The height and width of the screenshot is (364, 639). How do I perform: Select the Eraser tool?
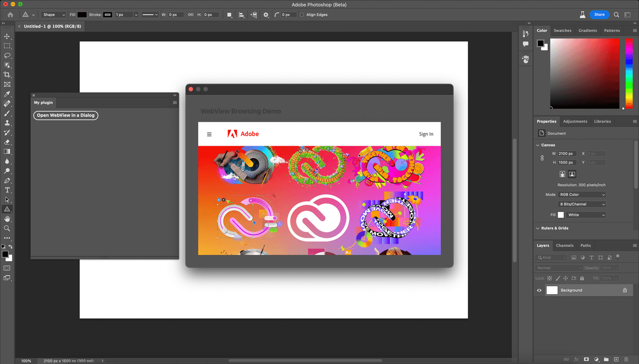(7, 142)
